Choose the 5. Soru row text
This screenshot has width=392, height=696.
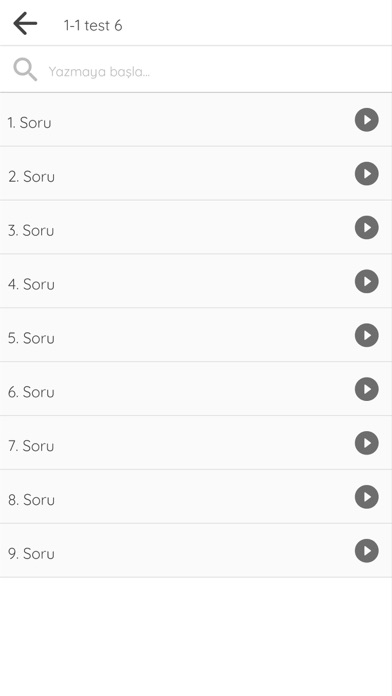pos(31,338)
